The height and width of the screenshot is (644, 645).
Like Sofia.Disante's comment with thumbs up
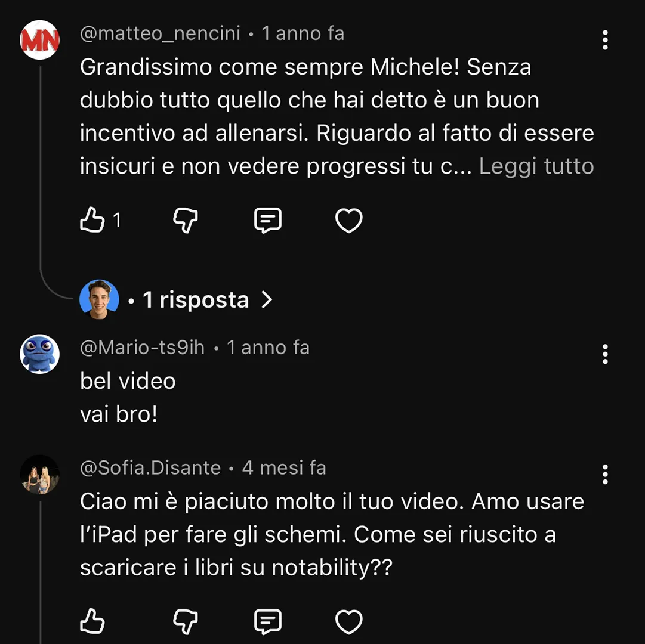pyautogui.click(x=92, y=621)
